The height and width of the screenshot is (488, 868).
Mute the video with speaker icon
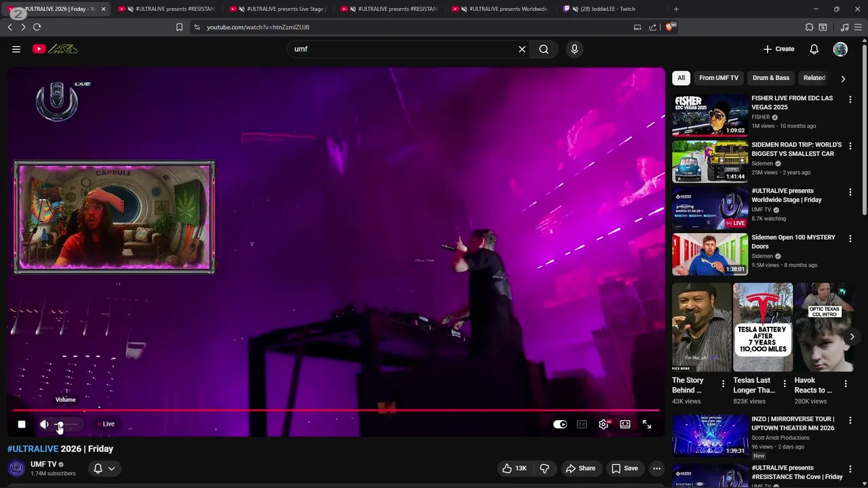tap(45, 424)
